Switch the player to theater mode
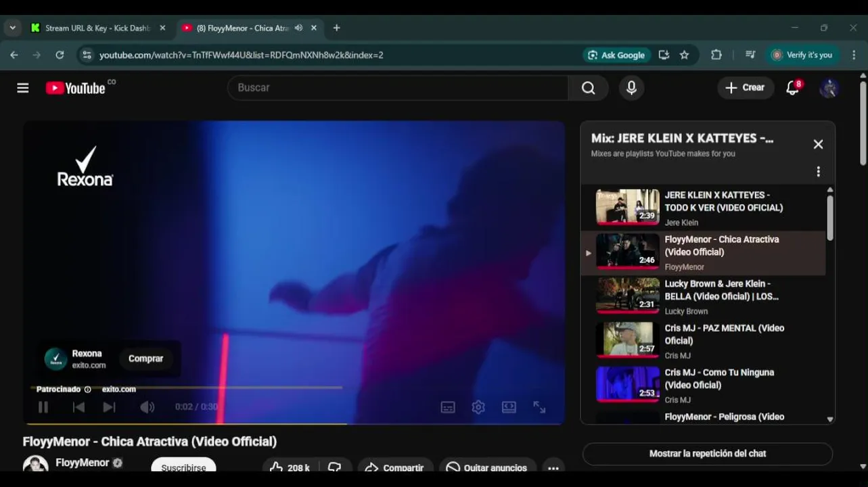Screen dimensions: 868x487 pos(509,407)
